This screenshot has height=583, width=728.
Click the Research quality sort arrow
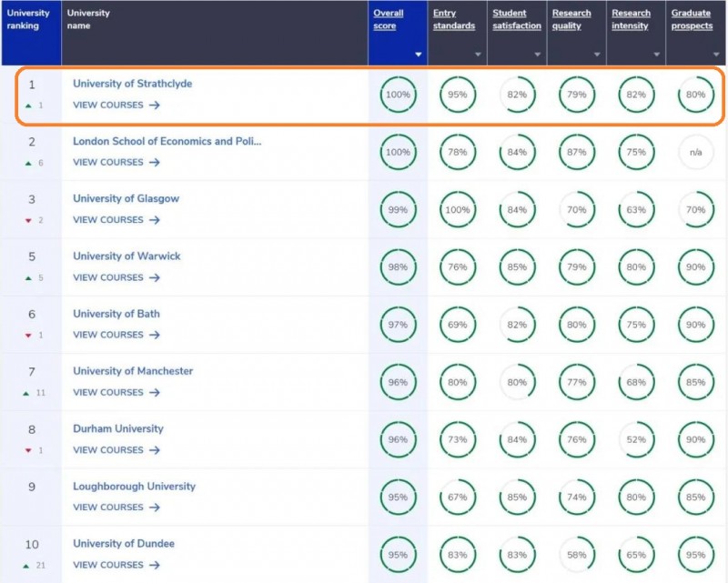click(x=597, y=55)
